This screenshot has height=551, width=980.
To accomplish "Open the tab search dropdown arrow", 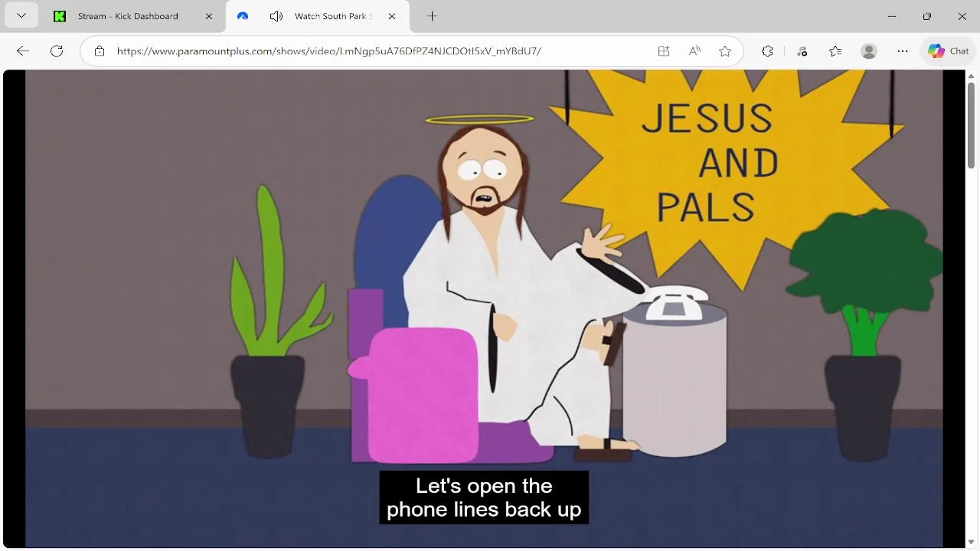I will point(21,16).
